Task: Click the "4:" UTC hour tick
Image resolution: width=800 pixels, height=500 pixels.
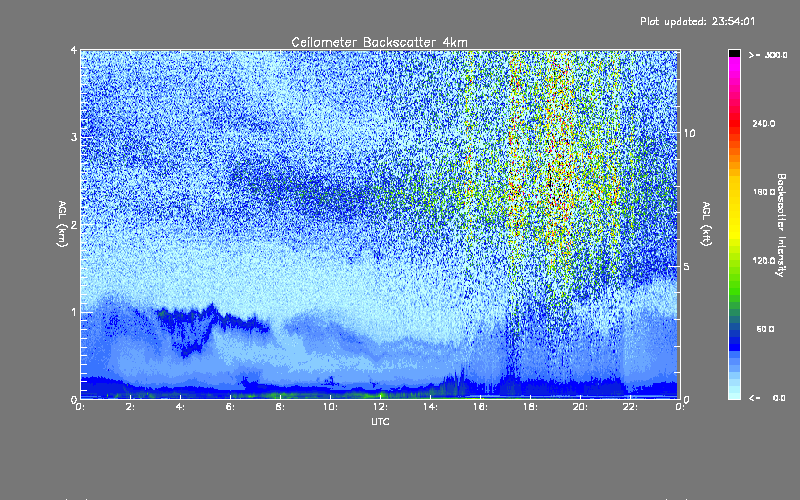Action: pyautogui.click(x=181, y=407)
